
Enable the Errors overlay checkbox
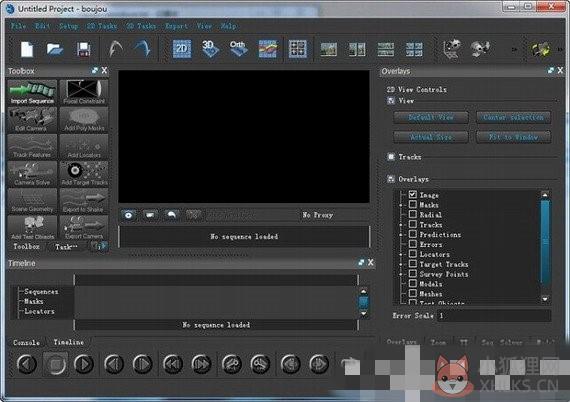(x=413, y=244)
